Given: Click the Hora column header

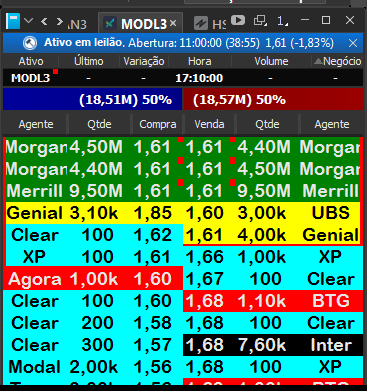Looking at the screenshot, I should point(199,61).
